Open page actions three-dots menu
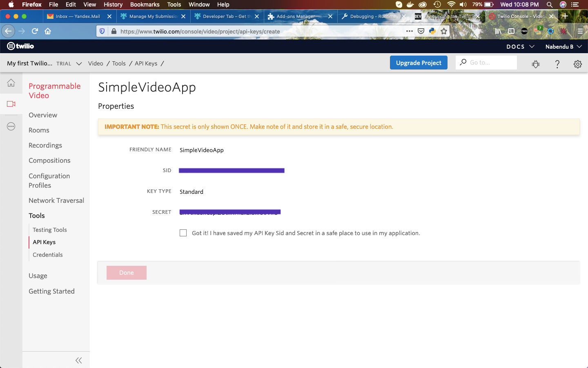The height and width of the screenshot is (368, 588). [x=409, y=31]
